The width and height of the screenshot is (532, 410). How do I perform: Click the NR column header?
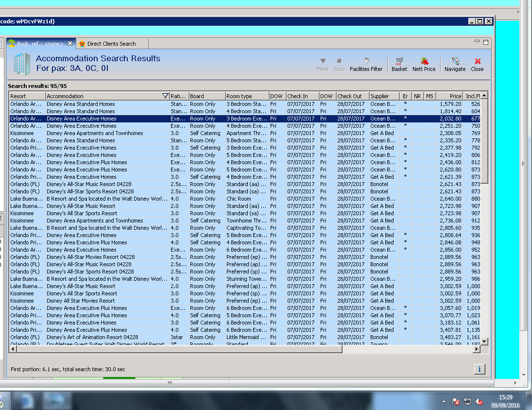(418, 96)
